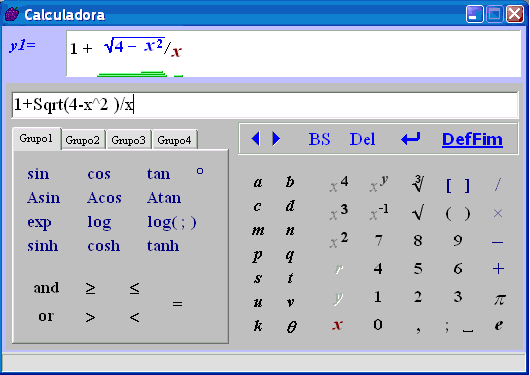
Task: Insert the sinh function
Action: click(43, 246)
